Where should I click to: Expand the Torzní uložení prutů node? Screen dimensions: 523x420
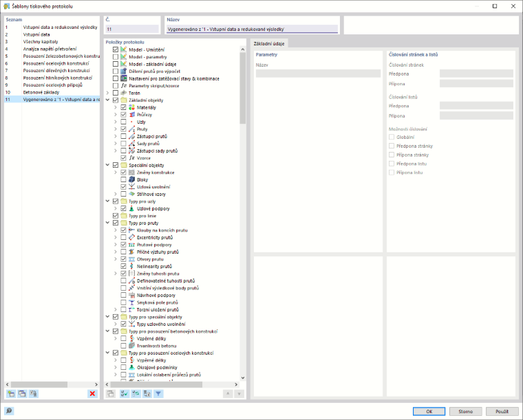(x=116, y=309)
